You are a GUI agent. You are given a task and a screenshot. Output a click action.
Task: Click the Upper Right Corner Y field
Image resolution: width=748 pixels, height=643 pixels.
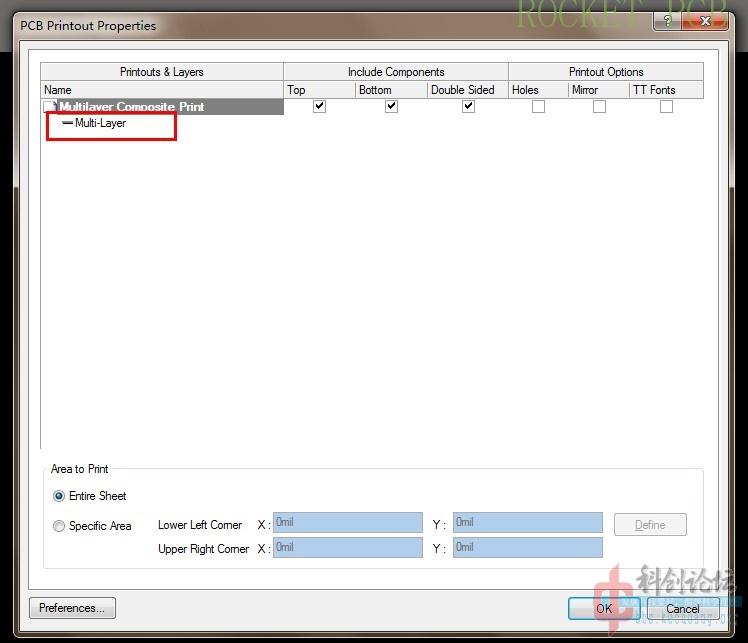point(528,547)
